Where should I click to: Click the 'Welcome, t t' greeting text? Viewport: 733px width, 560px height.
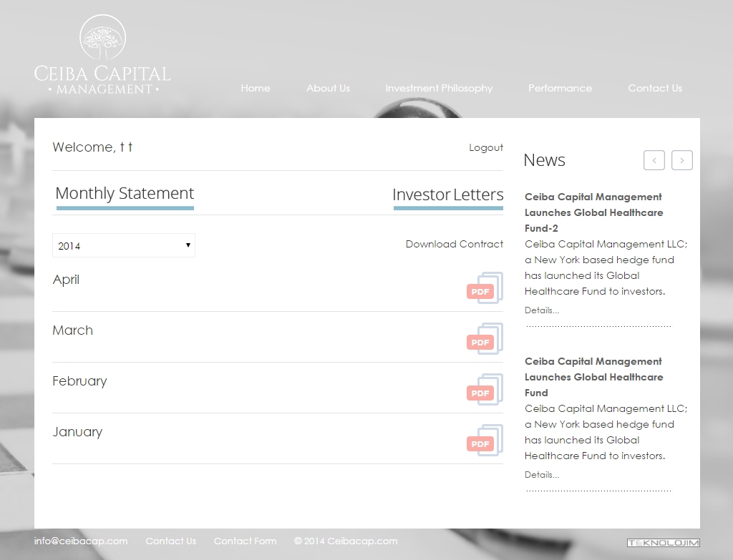coord(92,147)
